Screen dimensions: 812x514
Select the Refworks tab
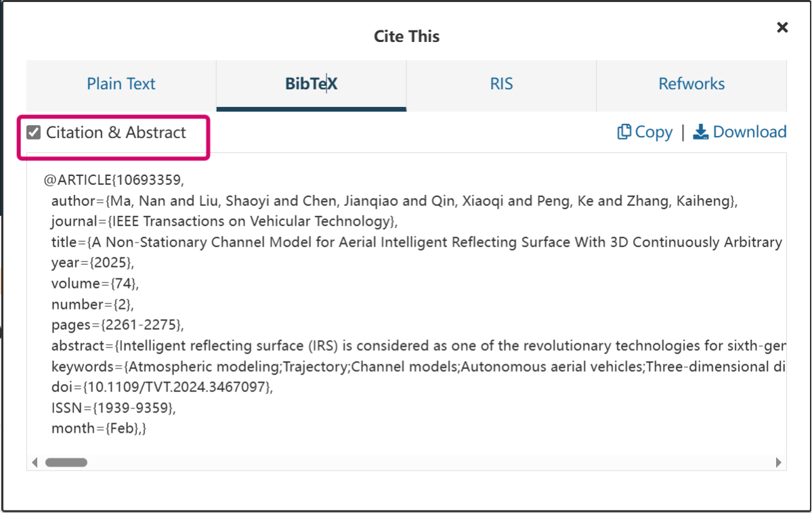tap(691, 83)
